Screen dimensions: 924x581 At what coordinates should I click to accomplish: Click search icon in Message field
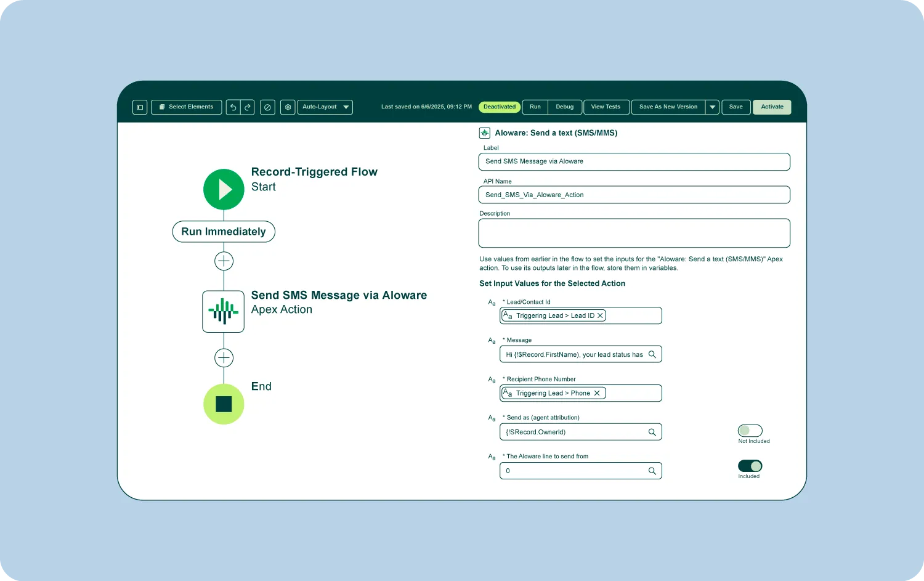[652, 354]
